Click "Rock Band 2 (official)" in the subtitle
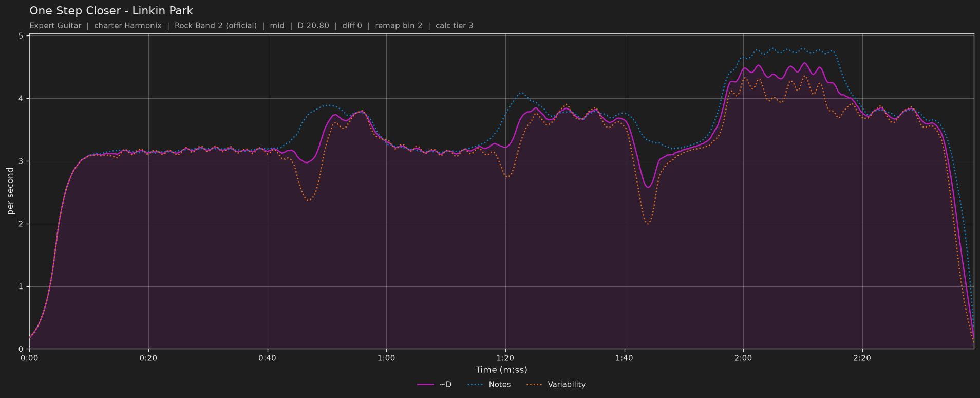 point(216,25)
